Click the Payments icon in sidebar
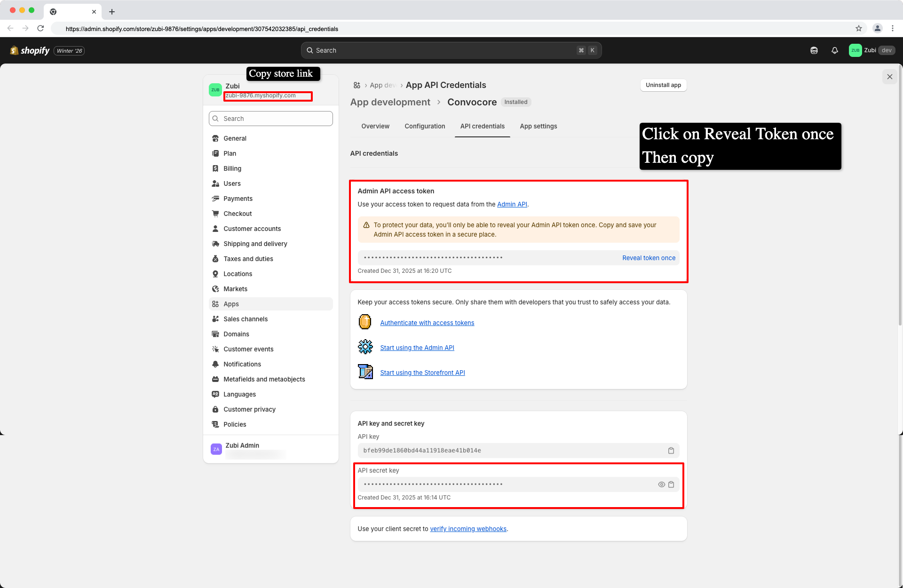 point(215,199)
